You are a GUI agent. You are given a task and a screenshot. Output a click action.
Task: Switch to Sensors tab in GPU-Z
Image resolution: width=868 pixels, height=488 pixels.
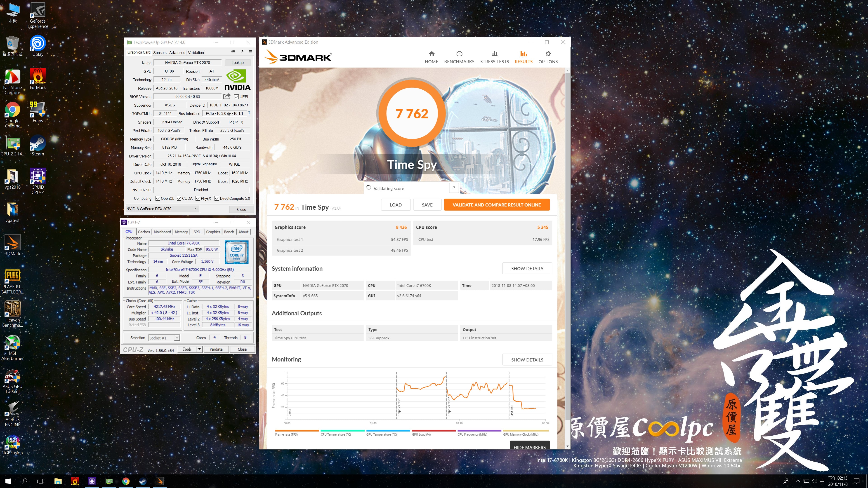coord(160,53)
